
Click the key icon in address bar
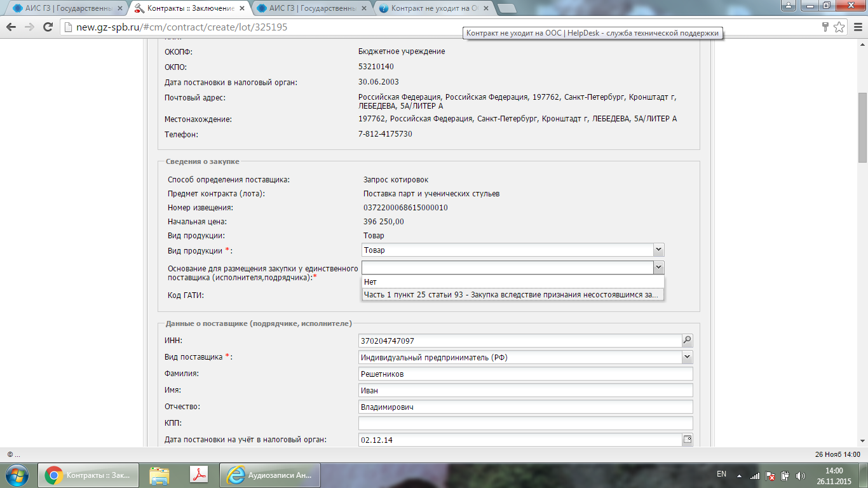click(x=825, y=27)
